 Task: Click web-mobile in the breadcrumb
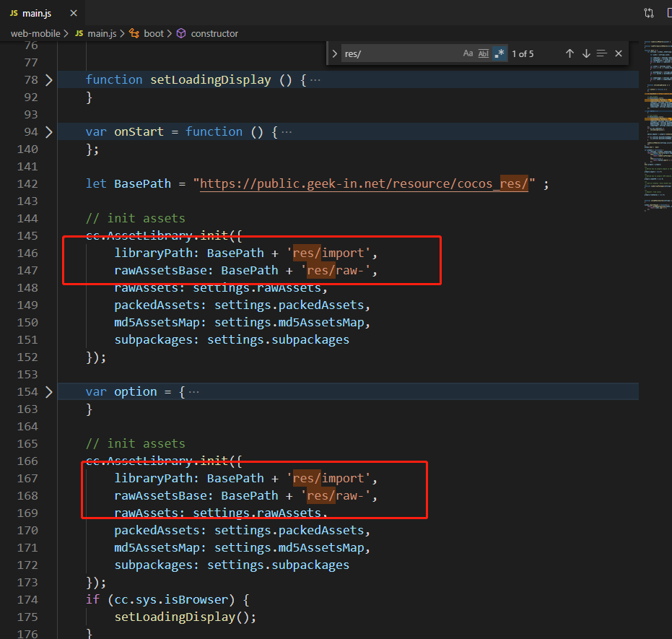point(35,33)
